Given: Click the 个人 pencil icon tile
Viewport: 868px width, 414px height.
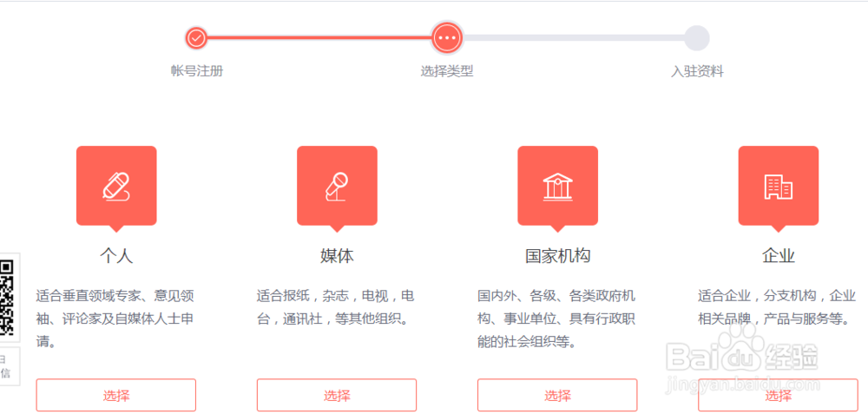Looking at the screenshot, I should (x=116, y=186).
